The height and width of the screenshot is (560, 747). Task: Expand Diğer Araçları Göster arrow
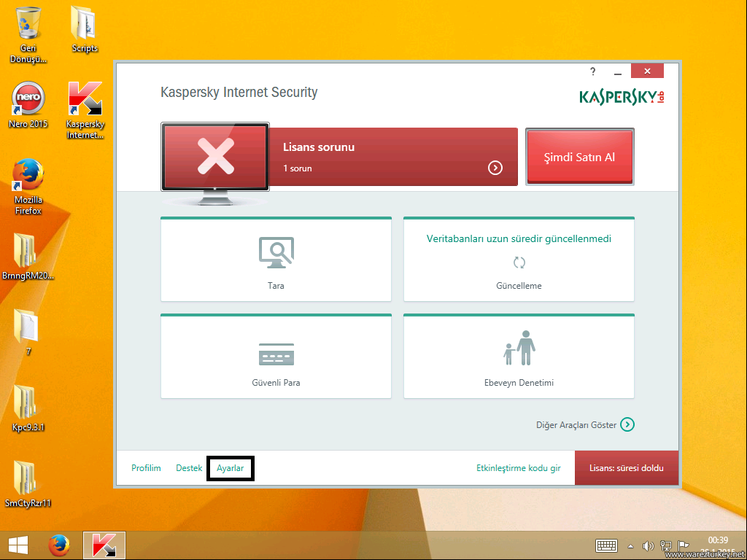627,424
